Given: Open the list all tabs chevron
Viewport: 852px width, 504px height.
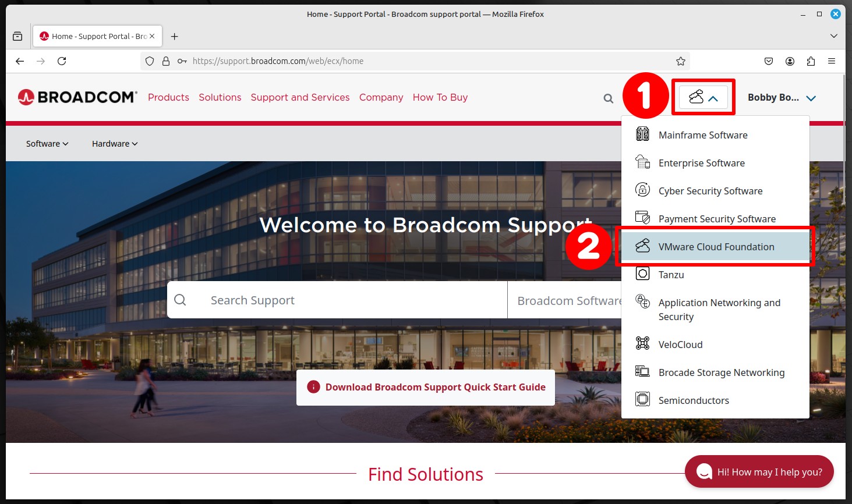Looking at the screenshot, I should point(834,36).
